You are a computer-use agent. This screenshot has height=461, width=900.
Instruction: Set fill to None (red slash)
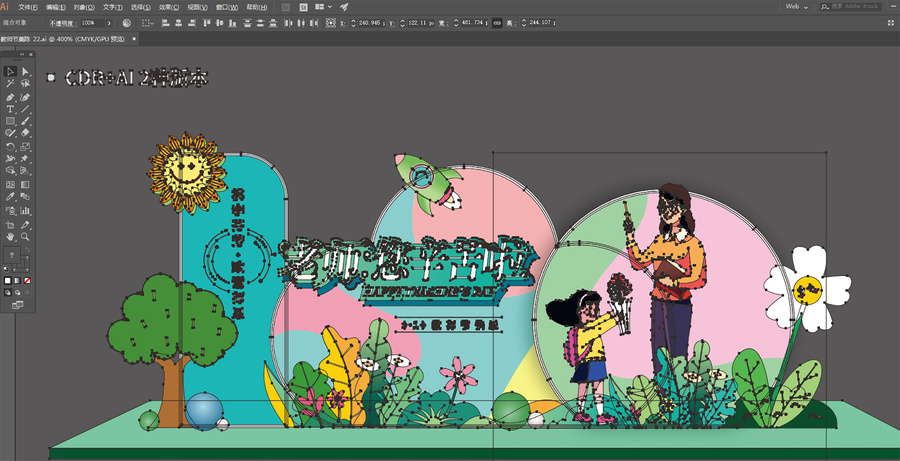pyautogui.click(x=28, y=281)
